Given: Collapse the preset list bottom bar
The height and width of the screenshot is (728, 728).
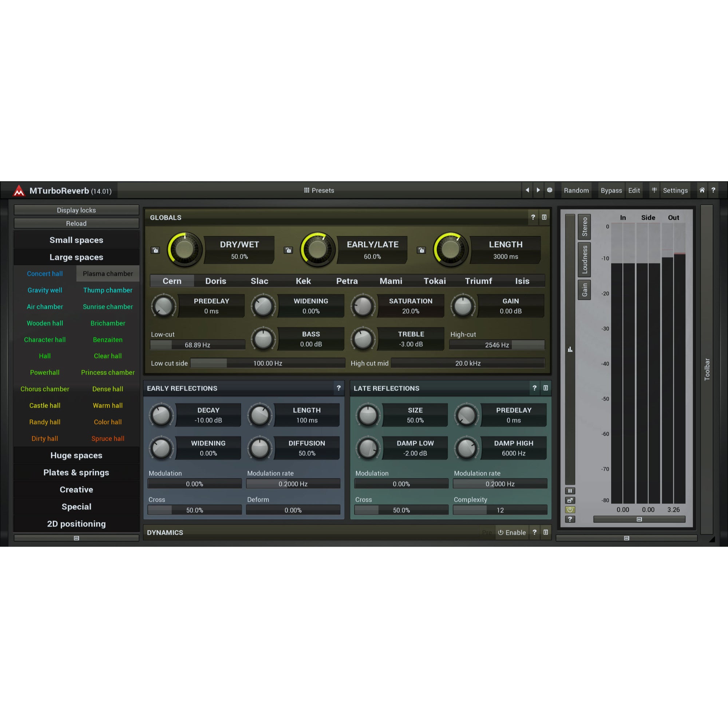Looking at the screenshot, I should [x=76, y=538].
